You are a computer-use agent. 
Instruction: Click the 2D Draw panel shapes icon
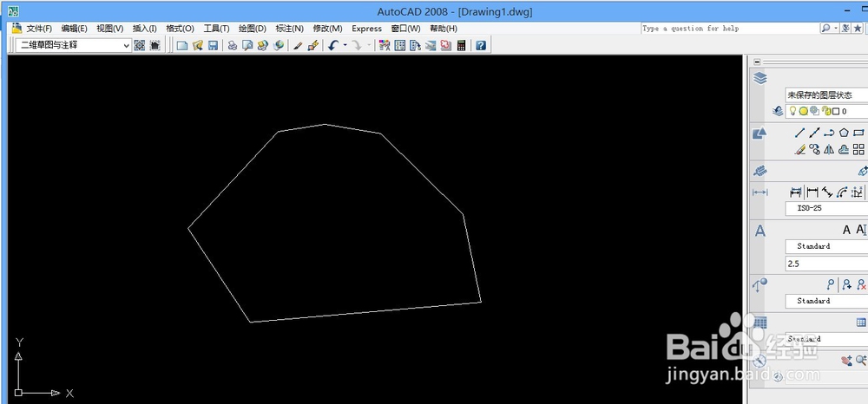(x=760, y=134)
